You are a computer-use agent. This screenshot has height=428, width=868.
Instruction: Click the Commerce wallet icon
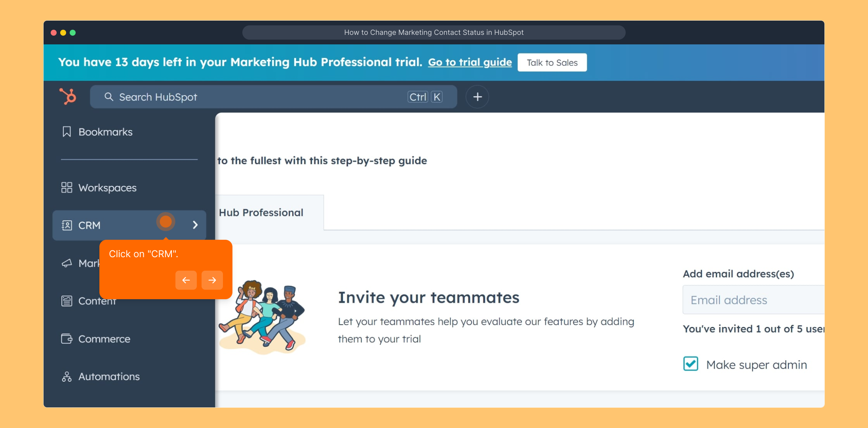[x=67, y=339]
